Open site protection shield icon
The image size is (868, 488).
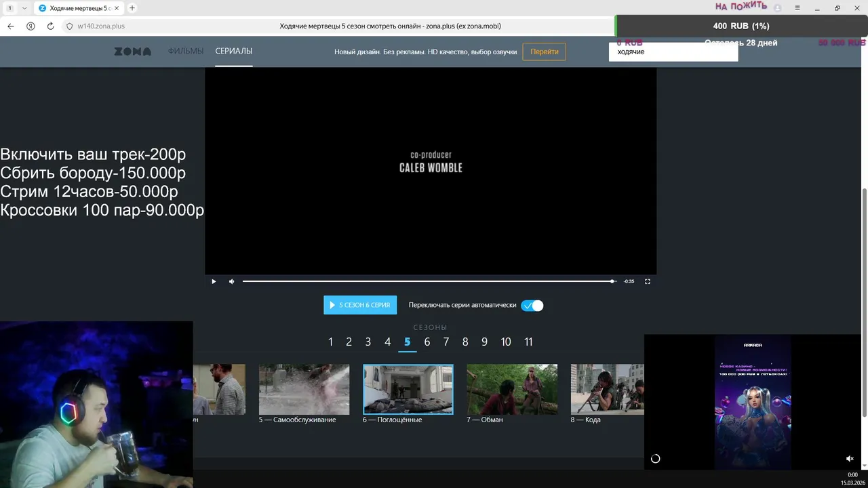coord(69,26)
